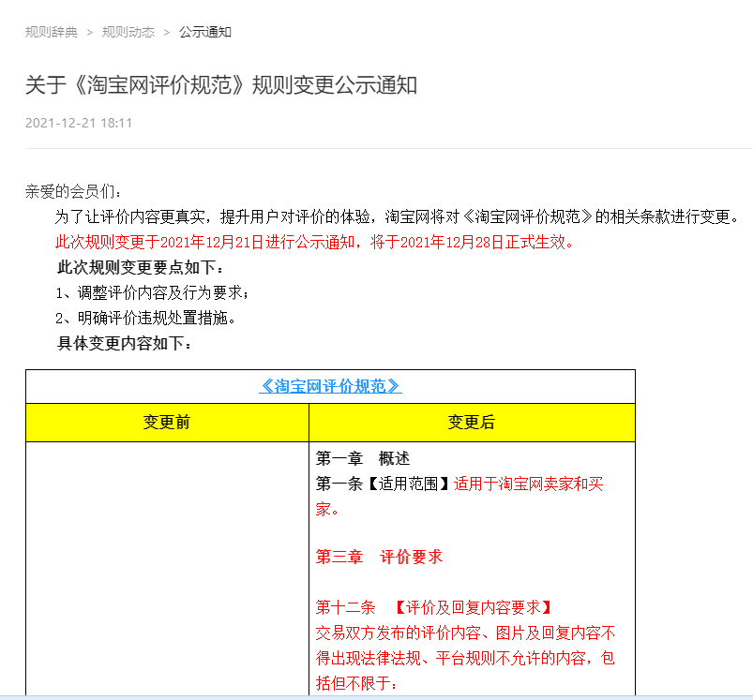
Task: Click the heading 第一章 概述
Action: pyautogui.click(x=363, y=458)
